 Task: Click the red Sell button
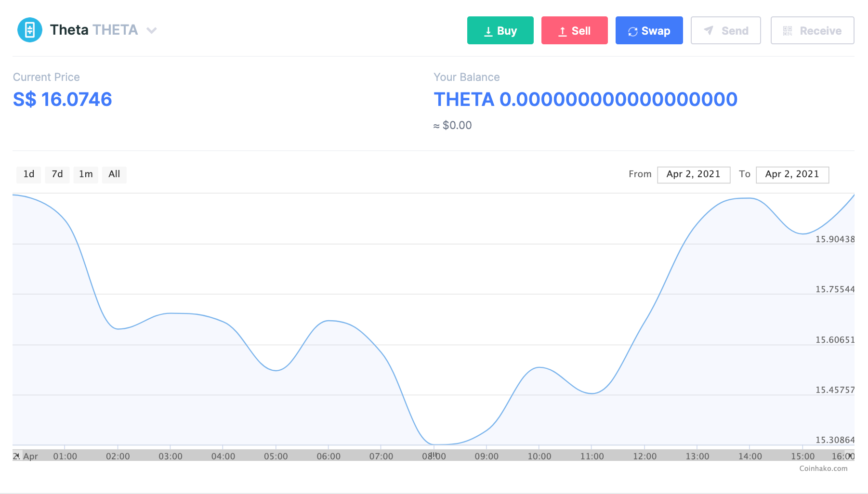[575, 30]
